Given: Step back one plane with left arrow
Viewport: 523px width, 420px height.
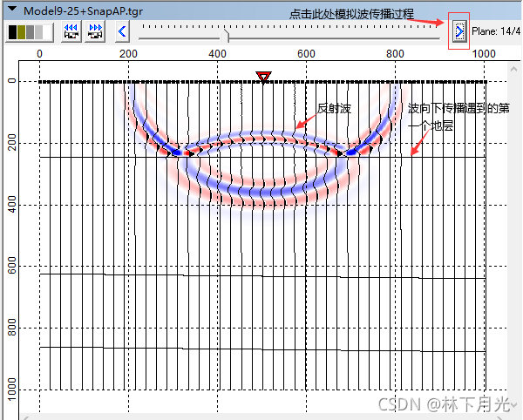Looking at the screenshot, I should [x=122, y=31].
